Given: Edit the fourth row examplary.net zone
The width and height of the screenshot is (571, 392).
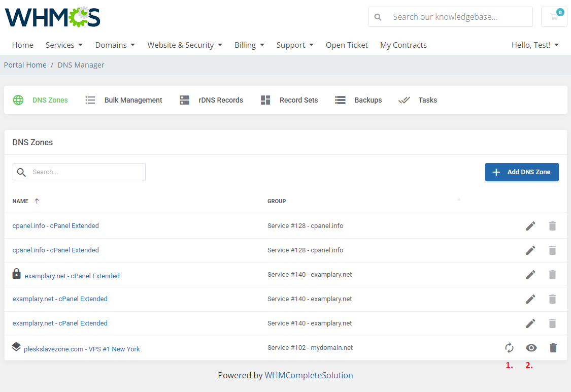Looking at the screenshot, I should 530,299.
